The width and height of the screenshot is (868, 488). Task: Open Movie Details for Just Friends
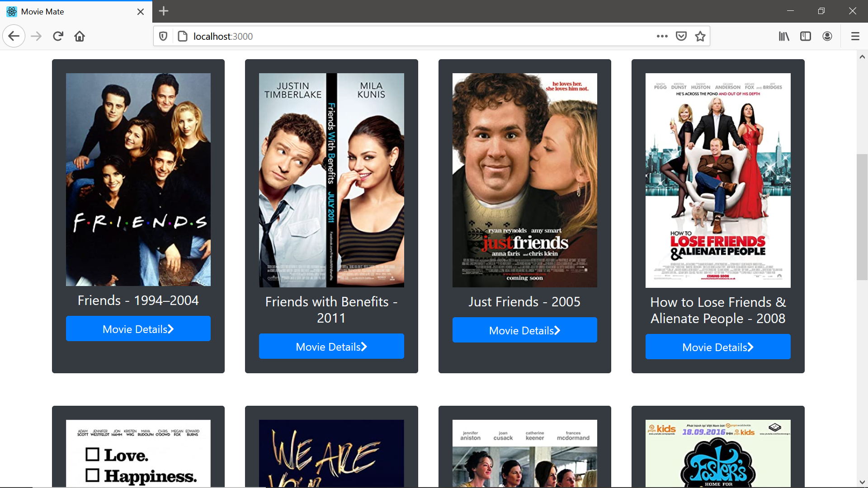(524, 330)
